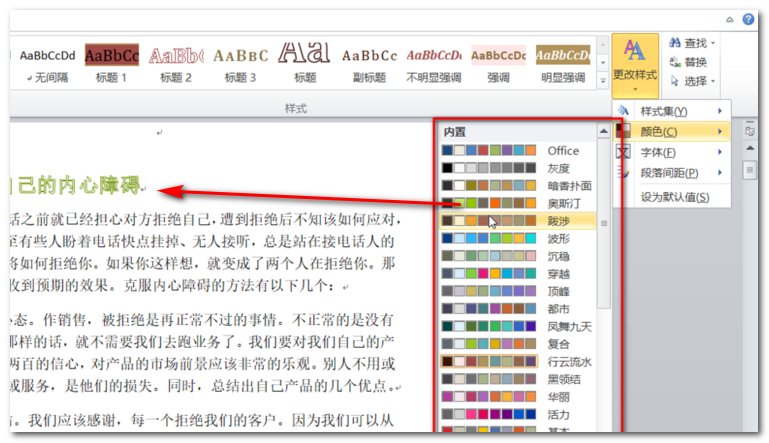Select the Office color theme
This screenshot has width=769, height=443.
click(517, 151)
